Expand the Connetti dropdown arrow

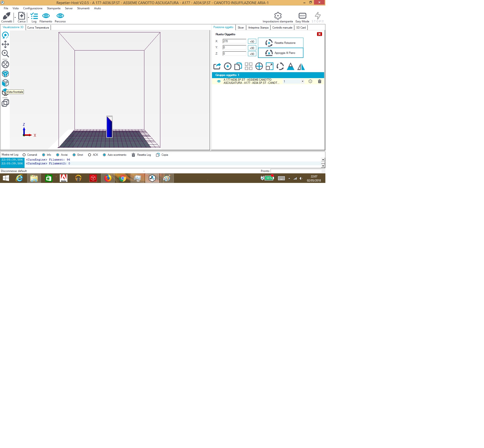15,17
